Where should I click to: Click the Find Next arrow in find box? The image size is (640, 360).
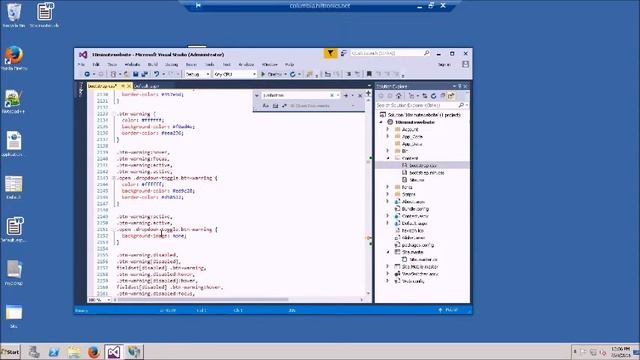click(x=346, y=96)
